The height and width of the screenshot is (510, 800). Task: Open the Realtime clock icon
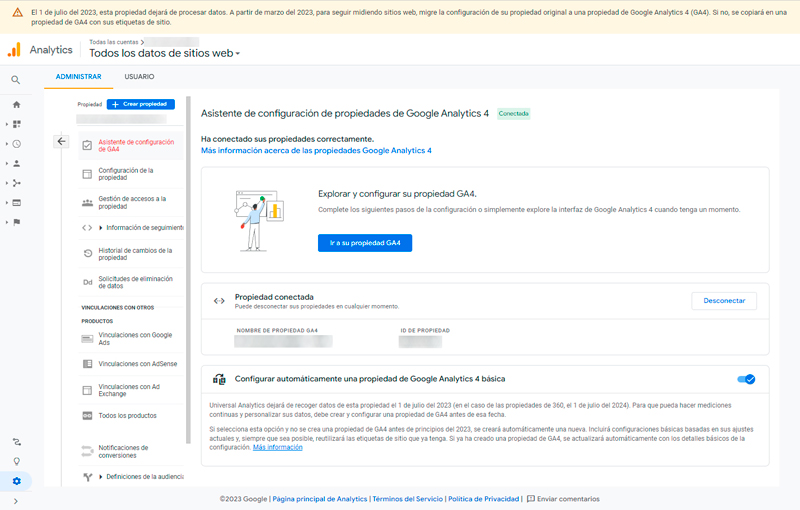tap(16, 144)
